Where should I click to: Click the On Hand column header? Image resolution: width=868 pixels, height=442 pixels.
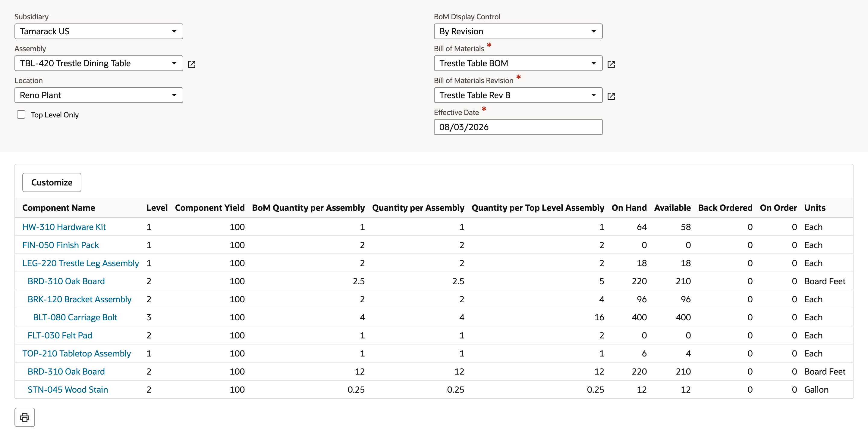629,208
